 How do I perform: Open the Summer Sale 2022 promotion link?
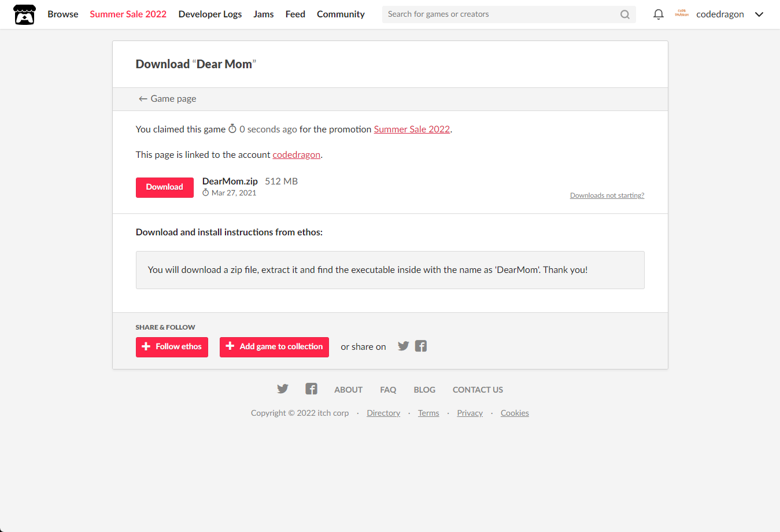coord(412,130)
